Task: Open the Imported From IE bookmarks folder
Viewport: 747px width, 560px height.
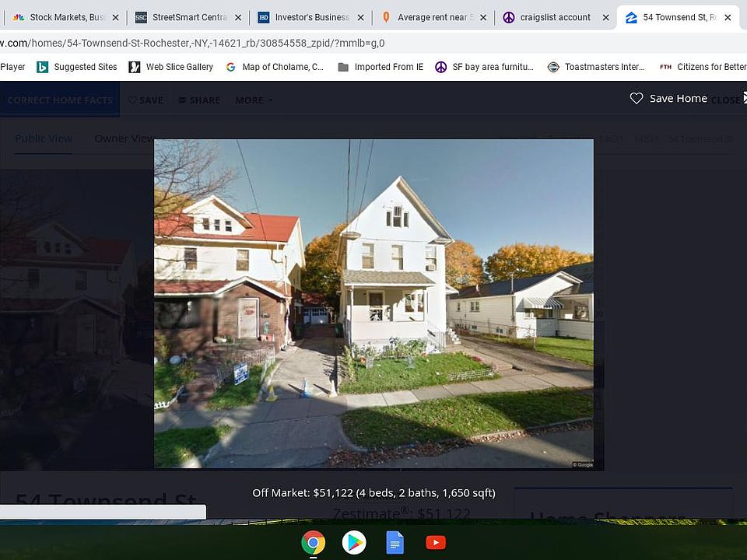Action: click(x=381, y=67)
